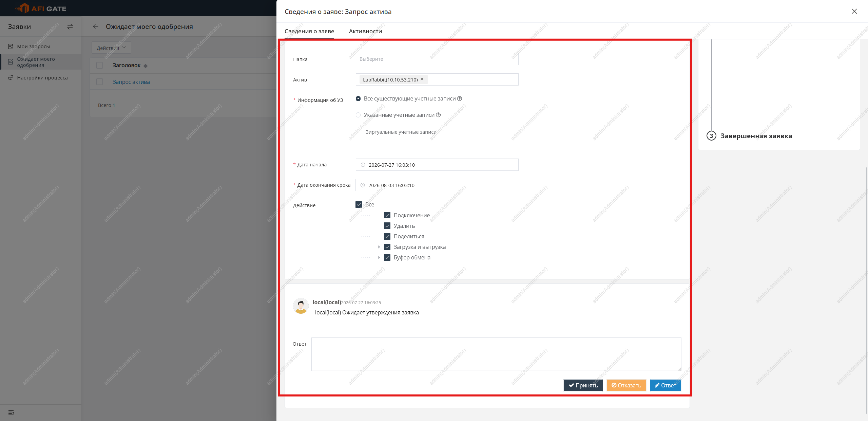
Task: Click the Дата окончания срока field
Action: 437,185
